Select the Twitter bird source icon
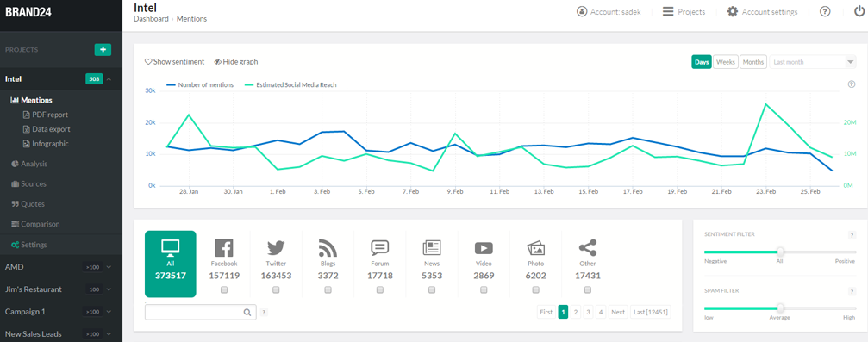Viewport: 868px width, 342px height. [276, 247]
